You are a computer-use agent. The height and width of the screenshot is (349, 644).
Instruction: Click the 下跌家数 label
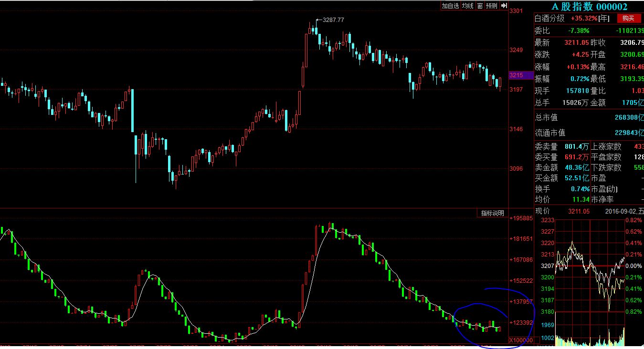pyautogui.click(x=606, y=168)
